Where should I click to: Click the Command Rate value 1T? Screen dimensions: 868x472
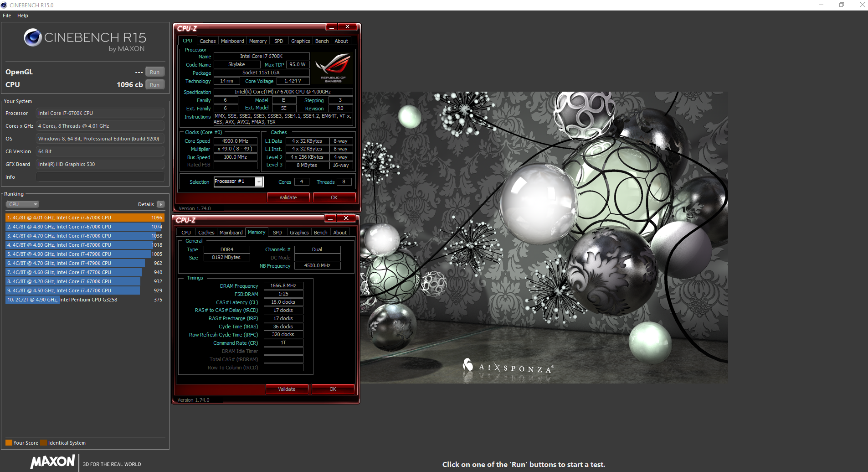tap(283, 343)
